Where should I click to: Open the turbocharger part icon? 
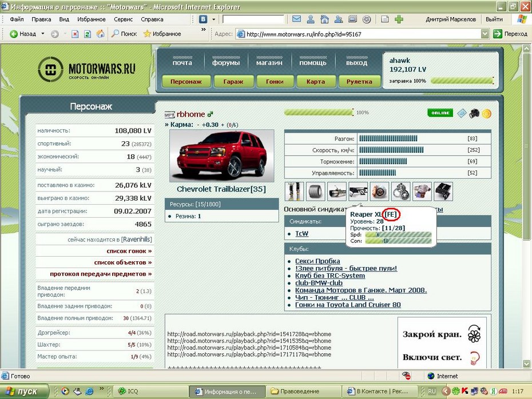coord(422,191)
